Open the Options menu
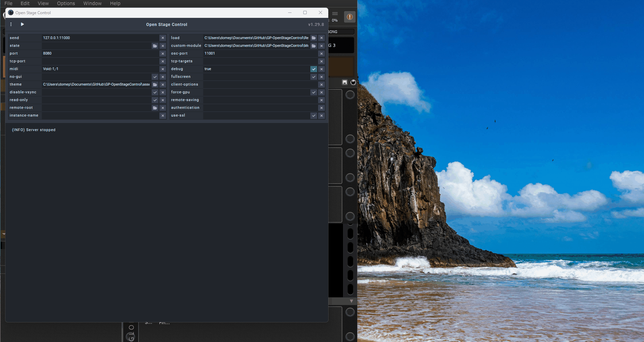Image resolution: width=644 pixels, height=342 pixels. [66, 3]
